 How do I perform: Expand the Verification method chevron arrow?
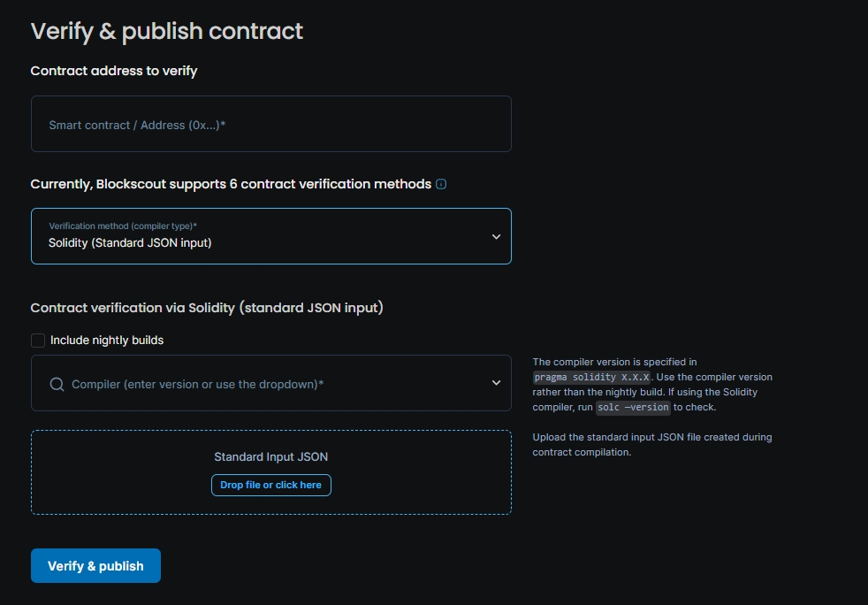coord(496,236)
